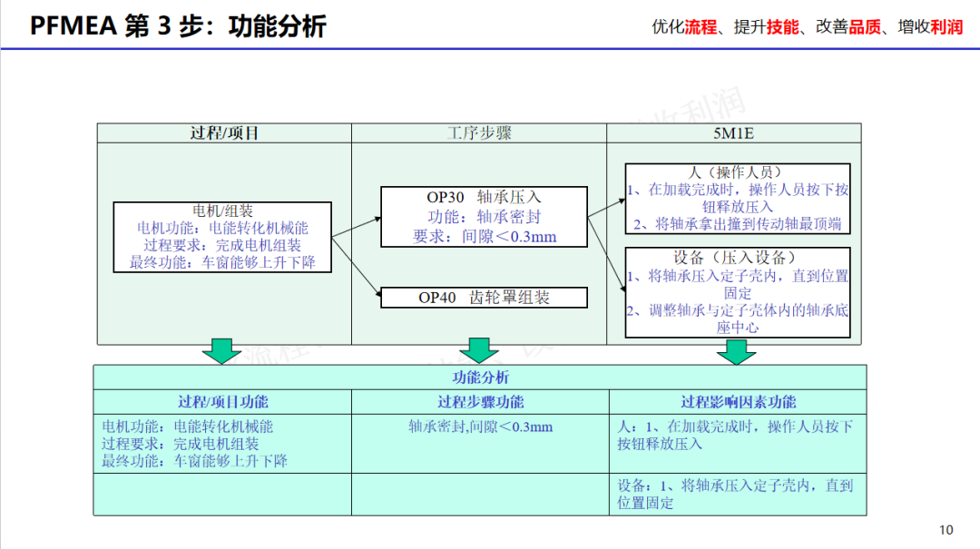Click the right green down arrow
This screenshot has width=980, height=549.
(x=736, y=350)
